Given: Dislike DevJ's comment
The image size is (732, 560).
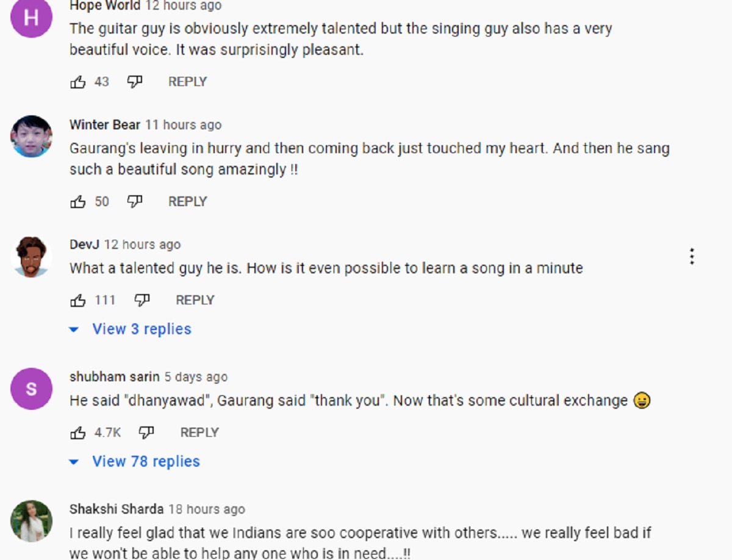Looking at the screenshot, I should pyautogui.click(x=142, y=300).
